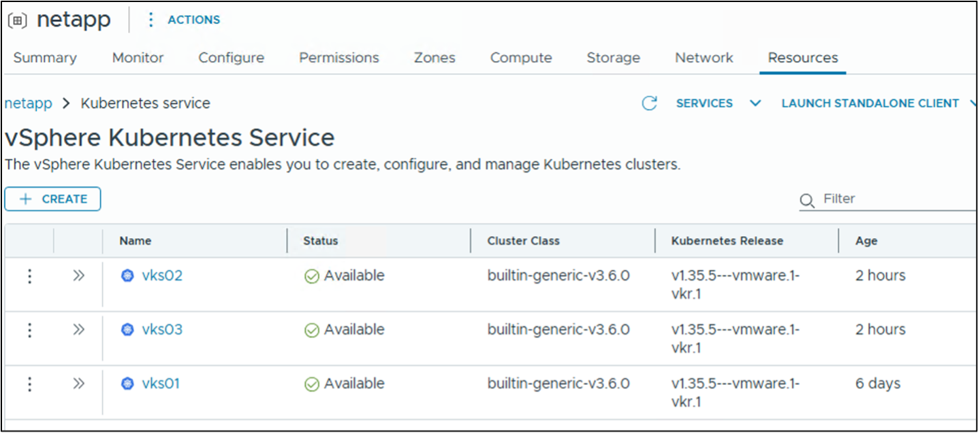Click the SERVICES link
The height and width of the screenshot is (434, 980).
(x=704, y=103)
